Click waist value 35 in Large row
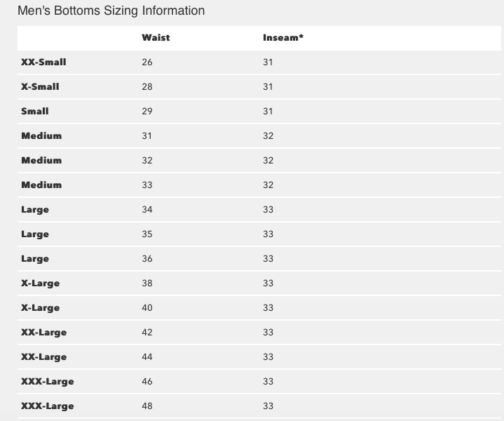This screenshot has width=504, height=421. (147, 234)
